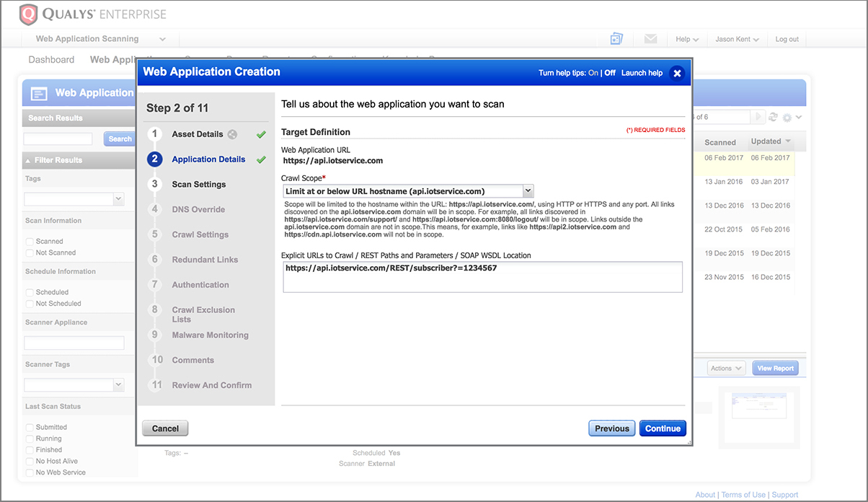Tick the Running scan status checkbox
The width and height of the screenshot is (868, 502).
tap(30, 439)
